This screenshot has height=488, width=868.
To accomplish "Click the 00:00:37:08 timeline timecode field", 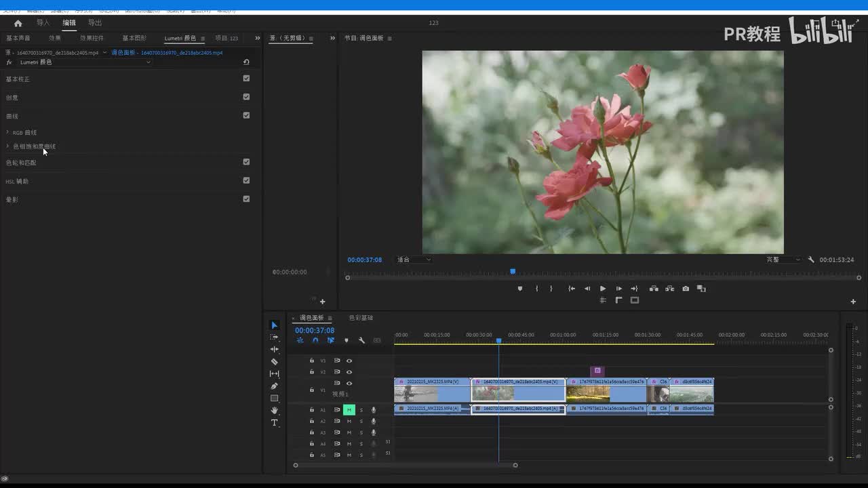I will (x=314, y=331).
